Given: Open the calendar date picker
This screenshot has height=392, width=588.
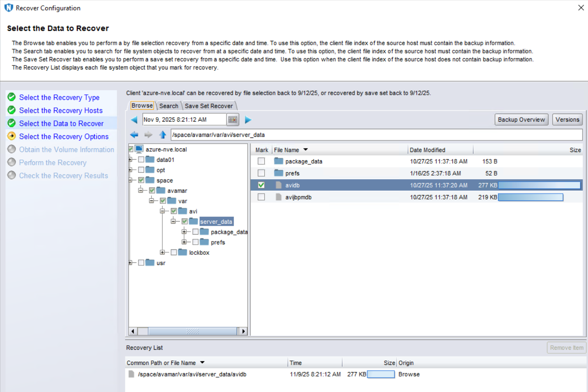Looking at the screenshot, I should (233, 119).
